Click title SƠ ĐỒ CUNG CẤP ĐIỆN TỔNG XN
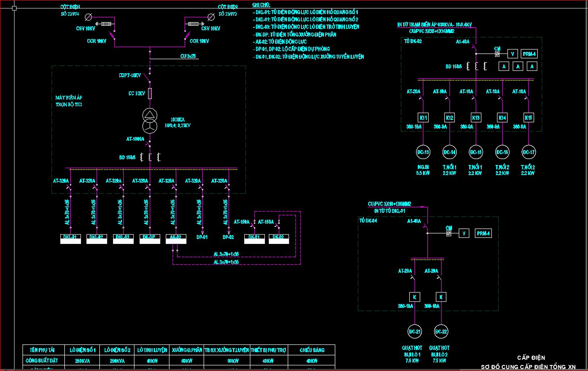588x371 pixels. (x=528, y=367)
